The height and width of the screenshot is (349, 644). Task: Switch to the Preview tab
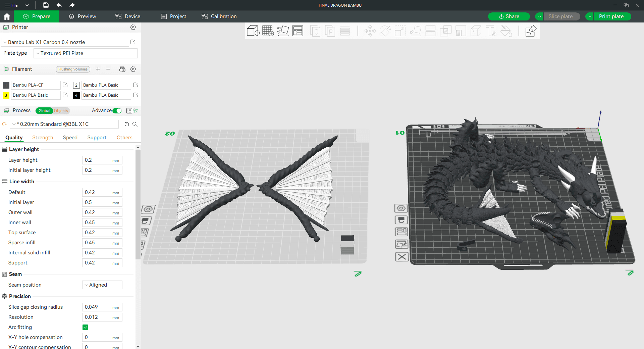(x=82, y=16)
